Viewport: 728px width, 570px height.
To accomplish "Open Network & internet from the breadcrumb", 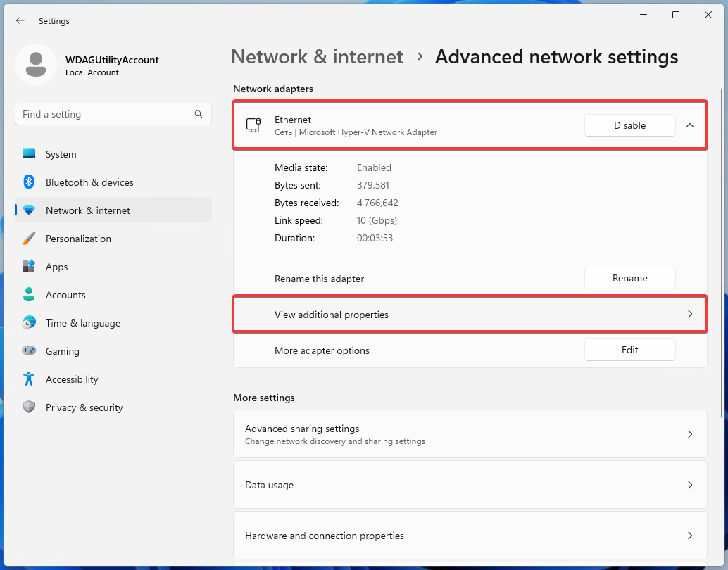I will coord(317,56).
